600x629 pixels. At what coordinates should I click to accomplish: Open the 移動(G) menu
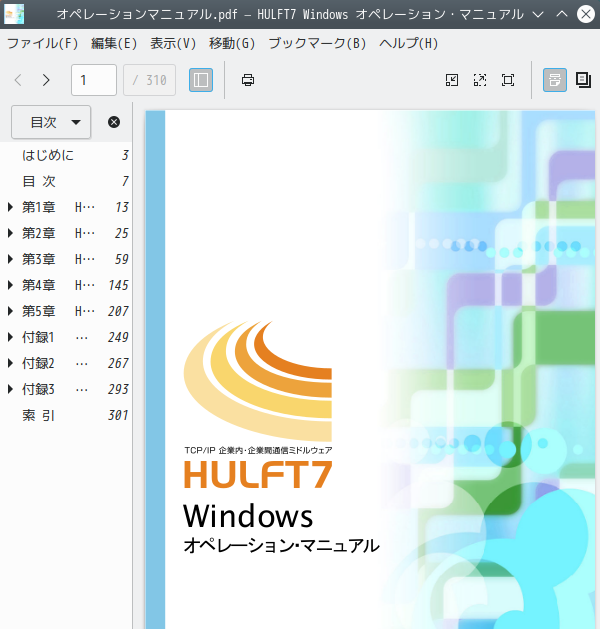[232, 43]
